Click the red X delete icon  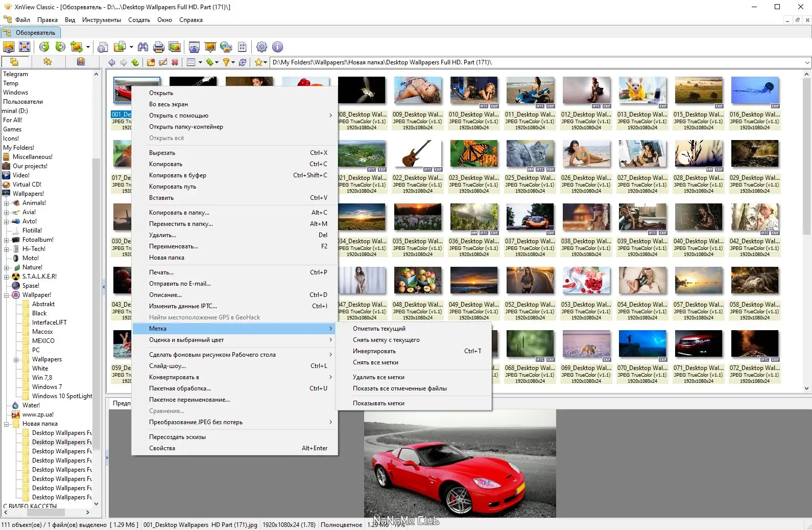point(175,62)
